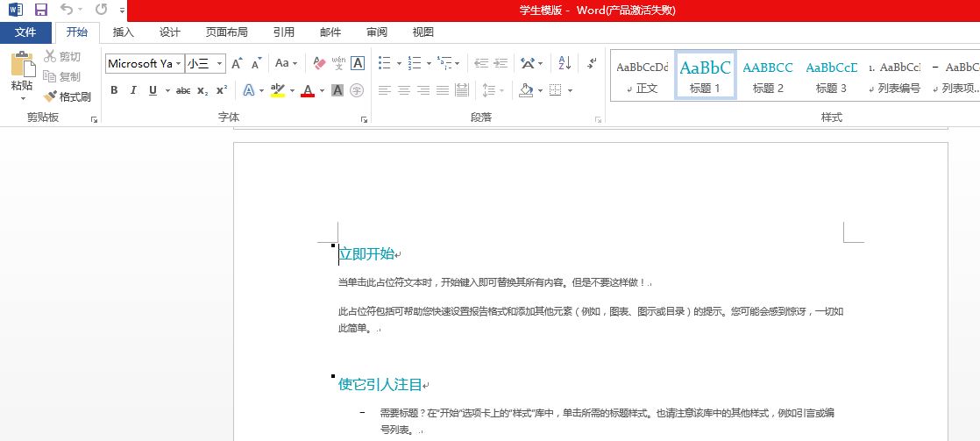This screenshot has height=441, width=980.
Task: Toggle character shading icon
Action: (x=337, y=90)
